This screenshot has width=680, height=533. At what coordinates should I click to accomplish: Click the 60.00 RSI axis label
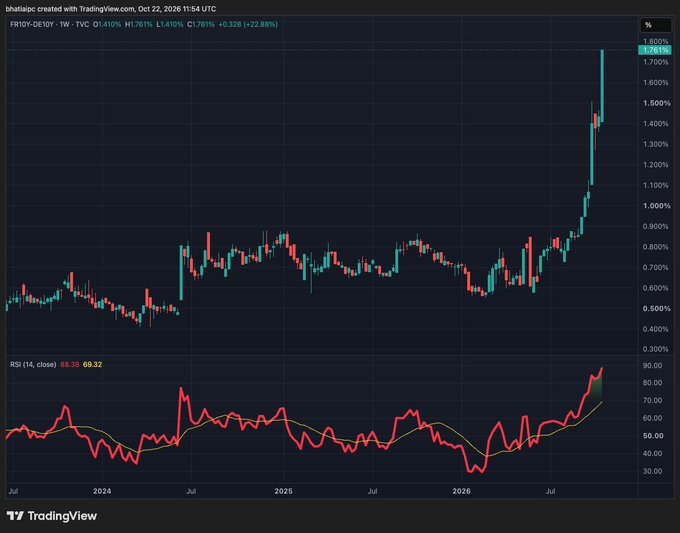click(653, 418)
